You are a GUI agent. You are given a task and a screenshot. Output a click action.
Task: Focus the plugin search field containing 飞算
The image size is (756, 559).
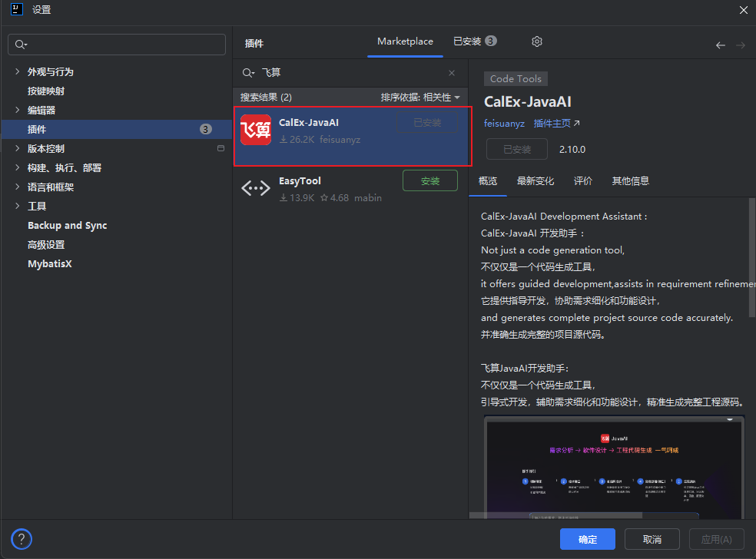click(x=350, y=73)
